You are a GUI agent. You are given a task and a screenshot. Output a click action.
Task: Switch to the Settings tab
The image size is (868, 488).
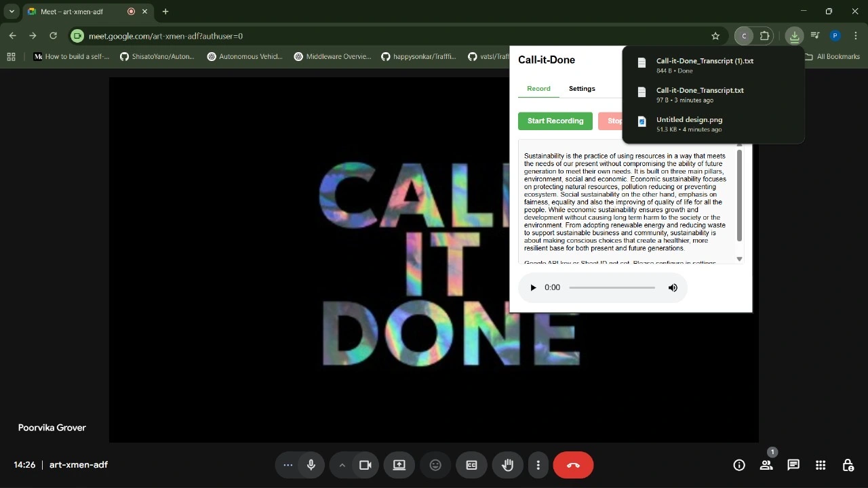[582, 89]
